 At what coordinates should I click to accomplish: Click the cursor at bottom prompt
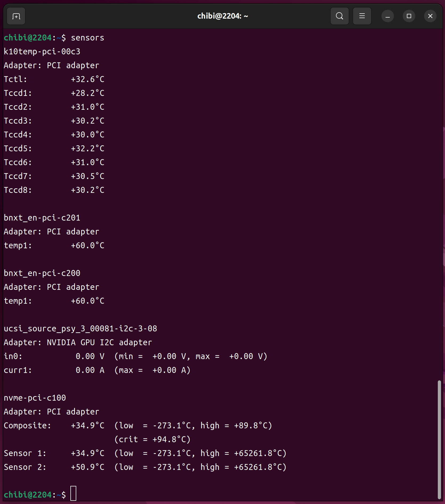click(73, 494)
